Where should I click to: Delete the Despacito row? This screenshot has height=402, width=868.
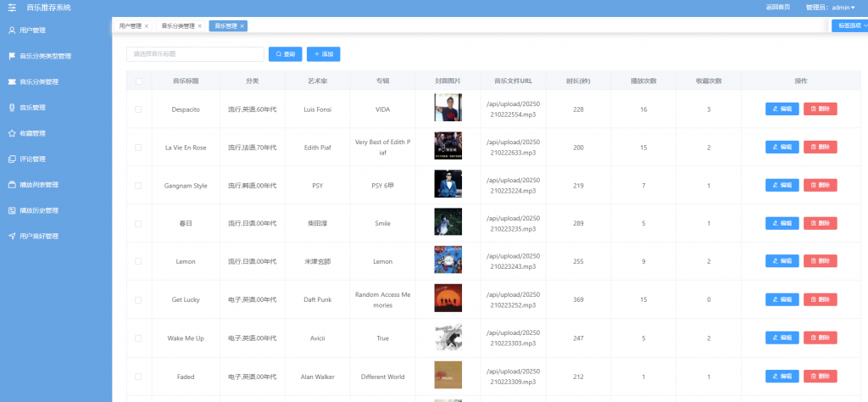click(x=820, y=109)
